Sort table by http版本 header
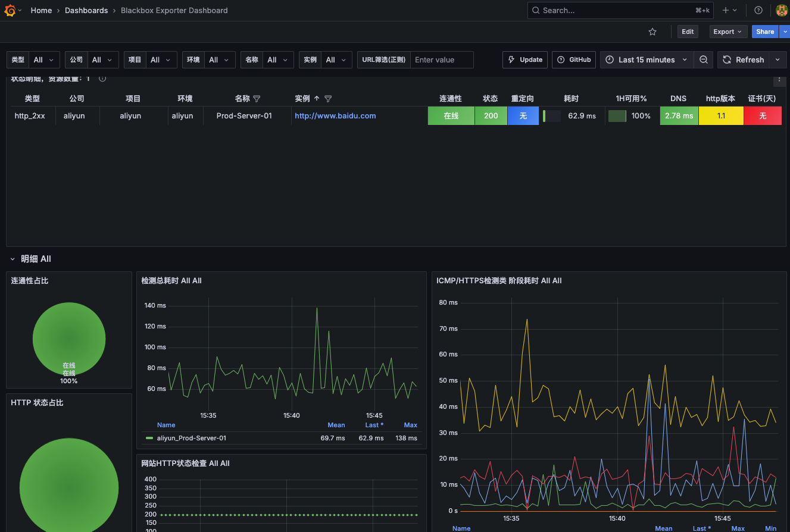 click(x=720, y=99)
